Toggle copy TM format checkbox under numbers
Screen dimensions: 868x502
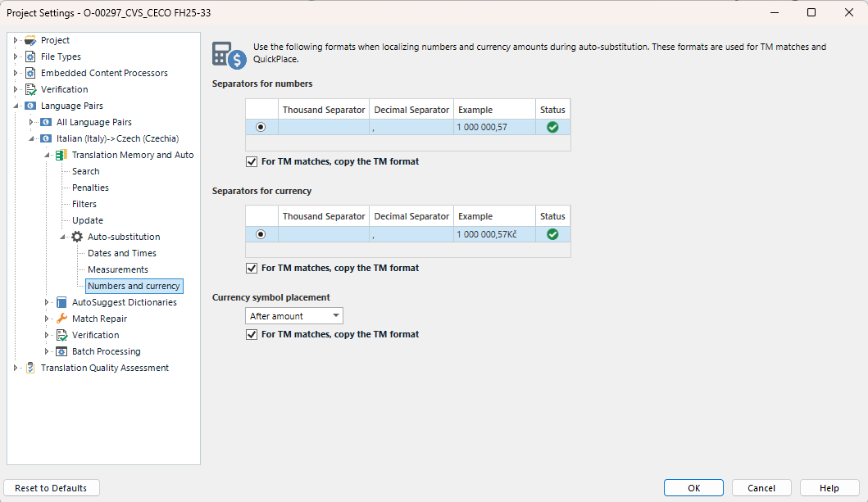point(252,161)
